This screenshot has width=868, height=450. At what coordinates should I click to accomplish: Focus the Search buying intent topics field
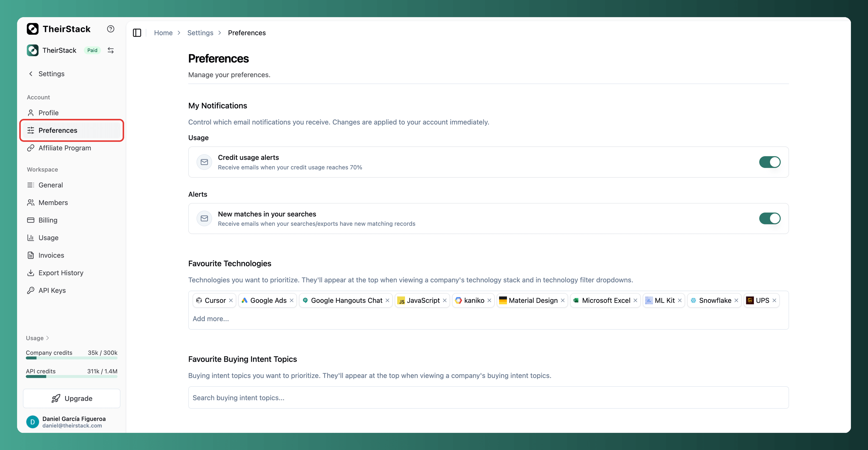488,398
